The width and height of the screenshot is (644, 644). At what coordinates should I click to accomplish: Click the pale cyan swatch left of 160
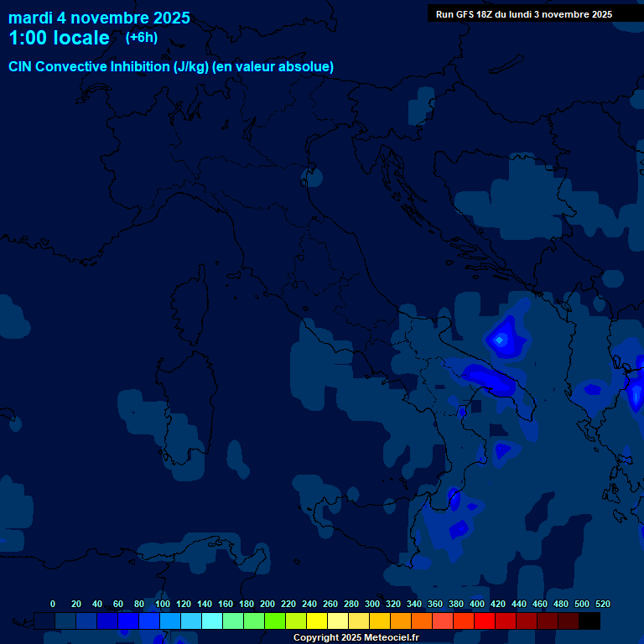coord(212,621)
